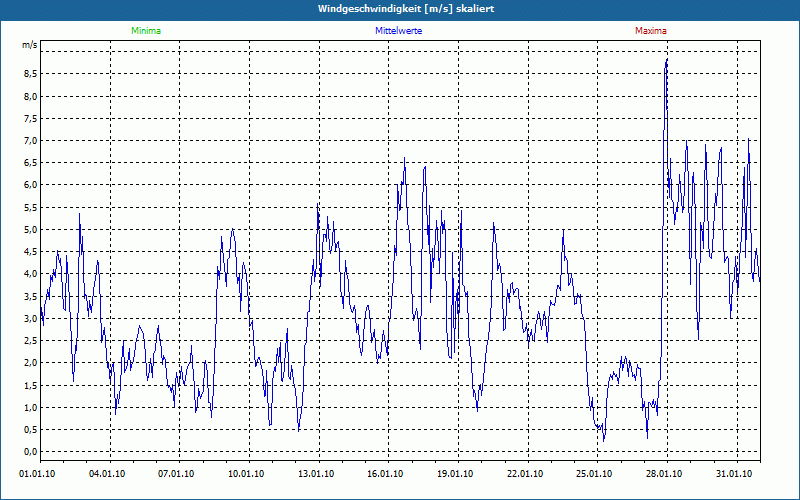This screenshot has height=500, width=800.
Task: Click the 1,0 y-axis value
Action: point(30,407)
